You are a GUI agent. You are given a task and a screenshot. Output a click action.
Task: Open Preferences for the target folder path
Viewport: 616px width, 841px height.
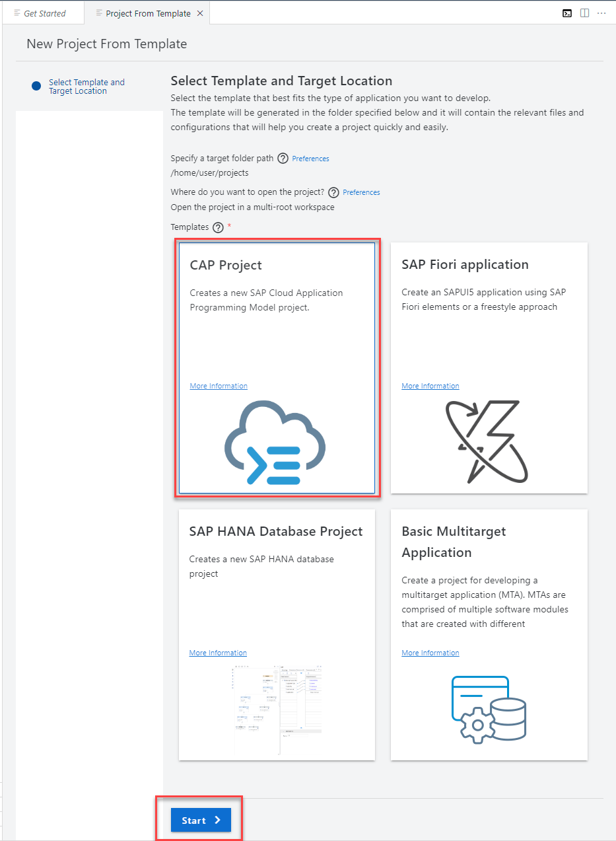[x=310, y=158]
